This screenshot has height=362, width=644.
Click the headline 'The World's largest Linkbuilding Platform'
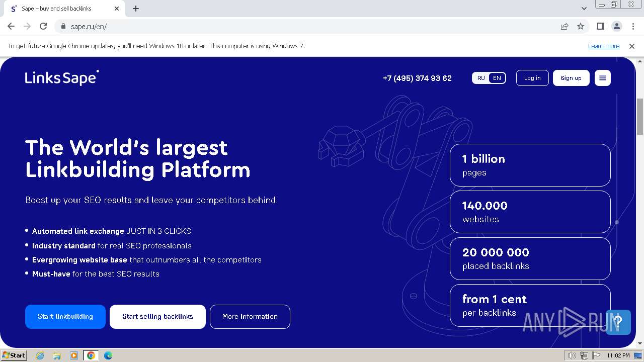coord(138,158)
